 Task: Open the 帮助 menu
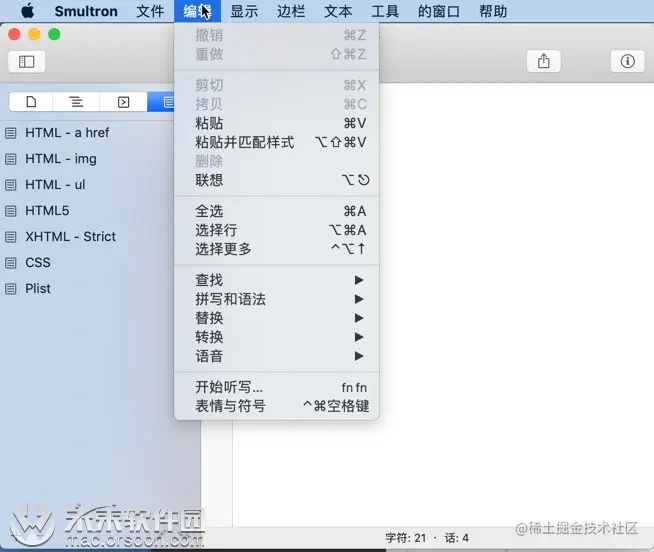(x=493, y=11)
